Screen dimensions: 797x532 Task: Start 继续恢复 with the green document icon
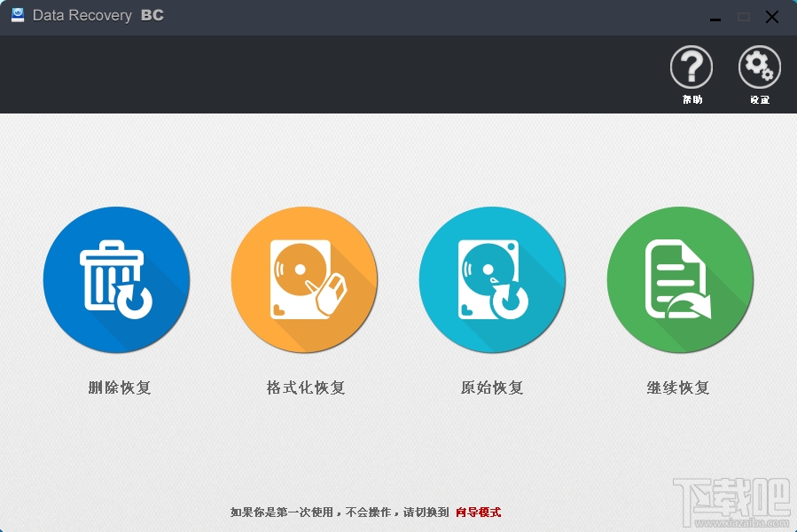tap(680, 279)
